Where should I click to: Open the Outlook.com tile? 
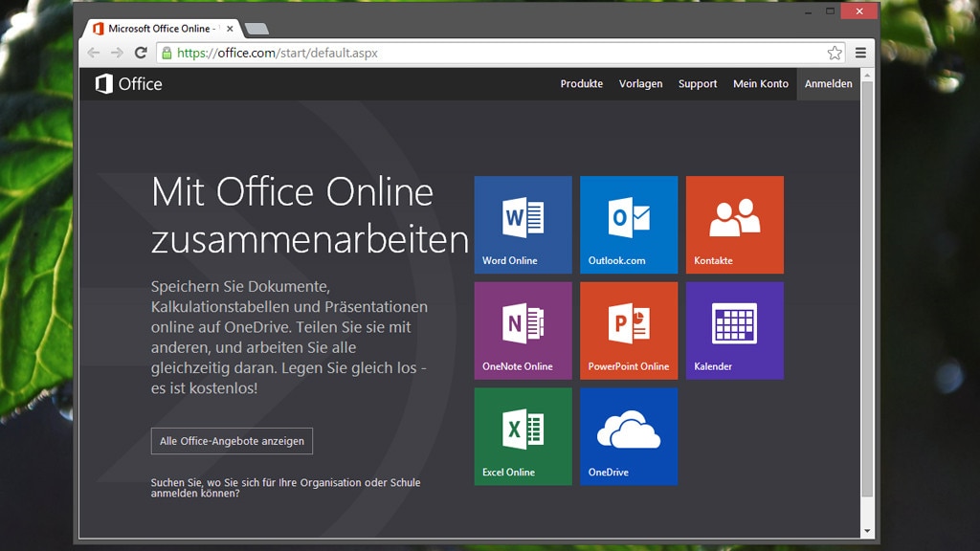pyautogui.click(x=629, y=225)
